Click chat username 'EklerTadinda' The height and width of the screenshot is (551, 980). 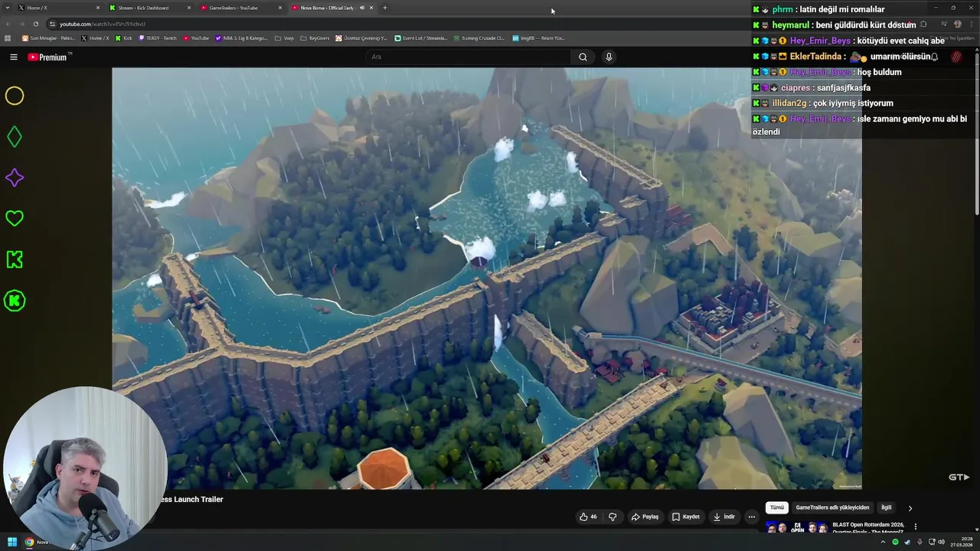click(x=815, y=57)
